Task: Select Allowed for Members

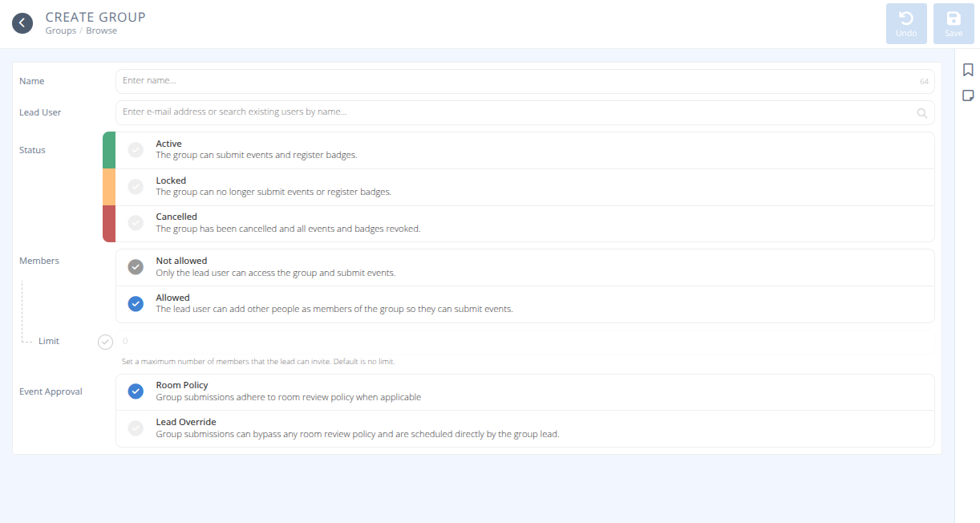Action: coord(525,304)
